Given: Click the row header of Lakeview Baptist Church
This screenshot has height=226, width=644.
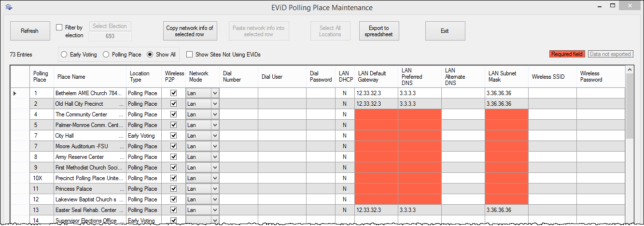Looking at the screenshot, I should pos(20,199).
